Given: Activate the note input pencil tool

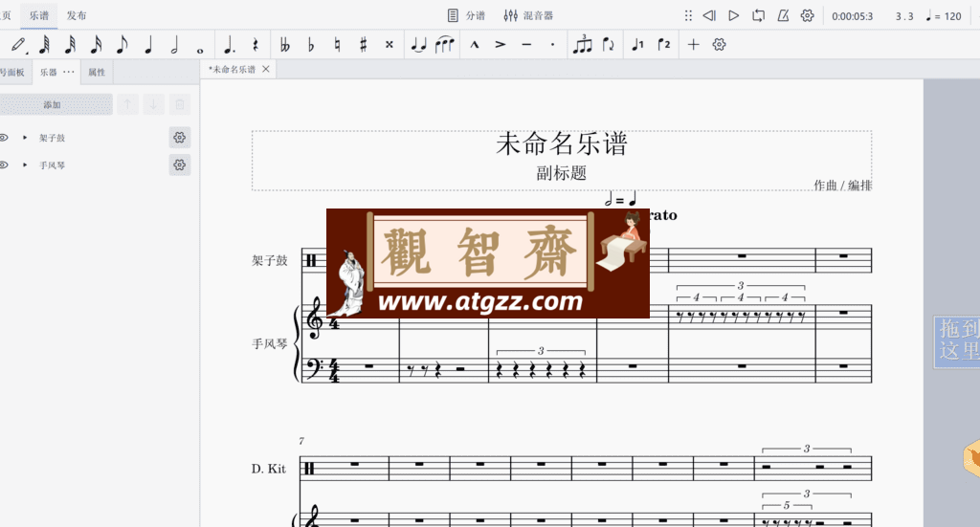Looking at the screenshot, I should 19,45.
